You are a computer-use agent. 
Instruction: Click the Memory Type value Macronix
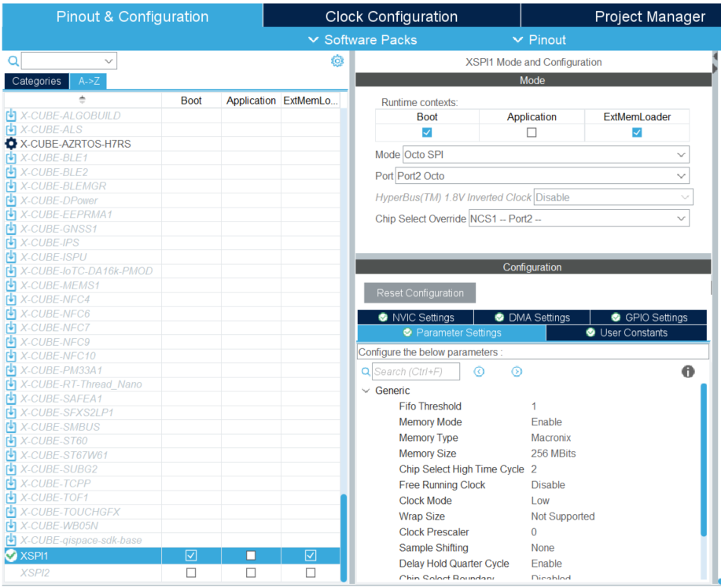coord(551,438)
